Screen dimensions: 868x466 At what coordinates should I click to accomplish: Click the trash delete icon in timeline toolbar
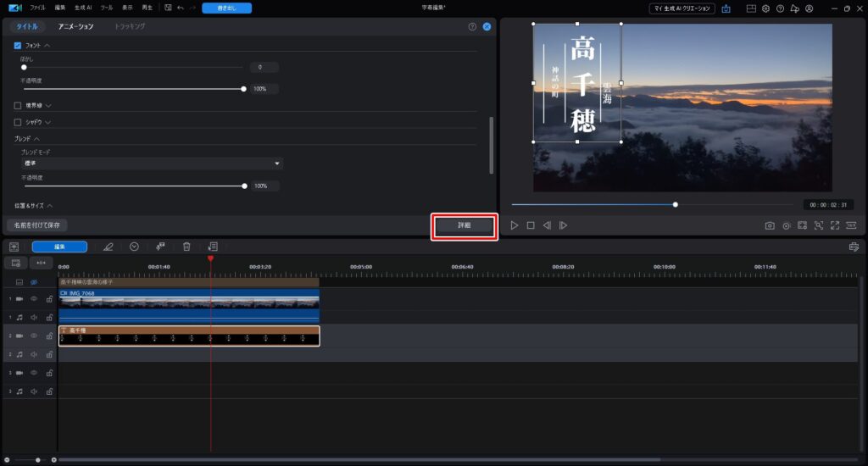coord(186,247)
